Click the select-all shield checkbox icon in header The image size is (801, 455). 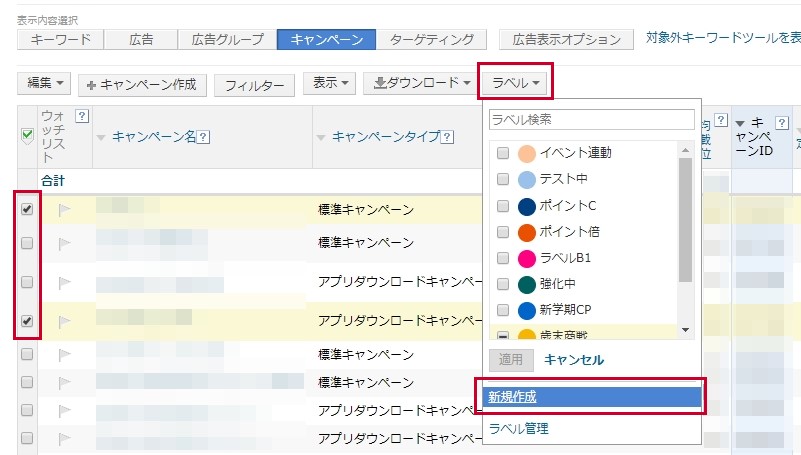click(27, 136)
